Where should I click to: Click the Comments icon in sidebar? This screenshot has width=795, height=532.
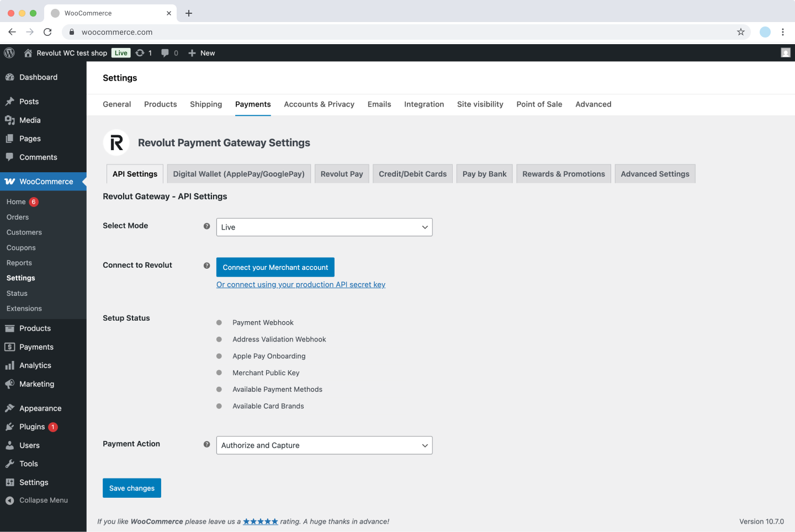9,157
